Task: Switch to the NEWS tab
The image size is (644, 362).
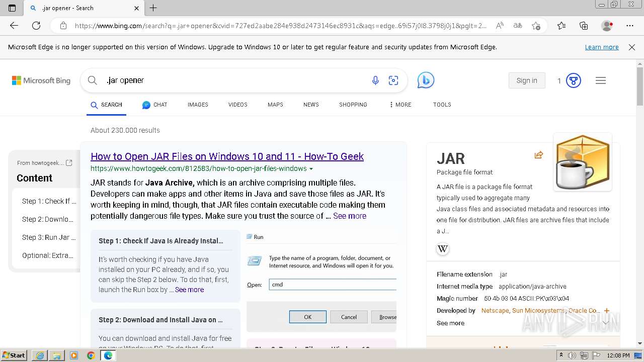Action: pos(311,105)
